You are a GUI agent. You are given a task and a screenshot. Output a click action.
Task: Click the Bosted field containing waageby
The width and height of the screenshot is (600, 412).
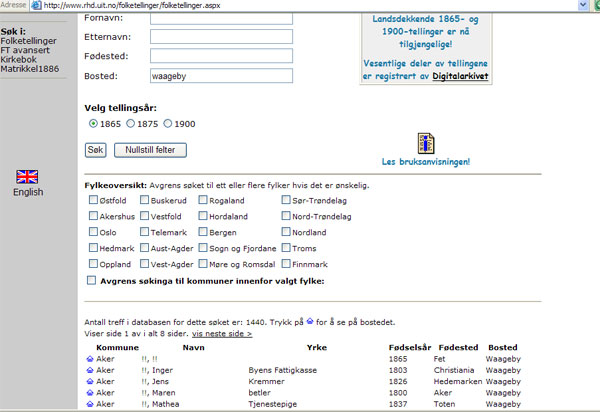pyautogui.click(x=221, y=76)
